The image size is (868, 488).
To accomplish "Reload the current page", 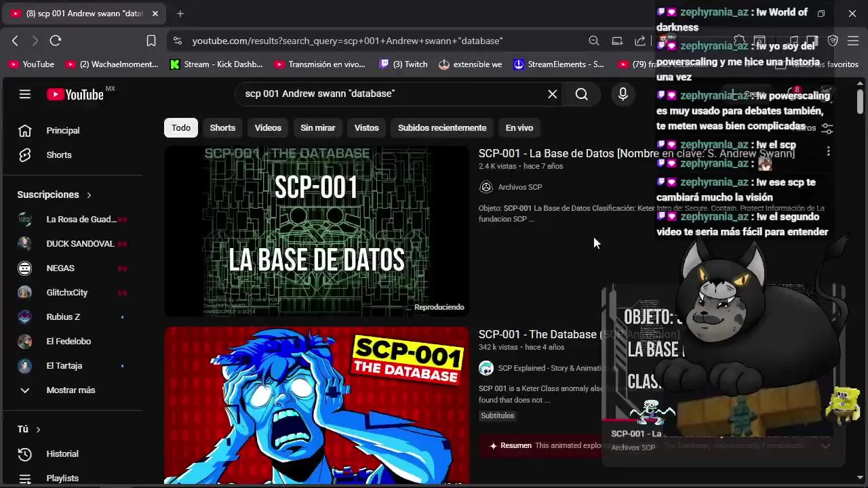I will [56, 41].
